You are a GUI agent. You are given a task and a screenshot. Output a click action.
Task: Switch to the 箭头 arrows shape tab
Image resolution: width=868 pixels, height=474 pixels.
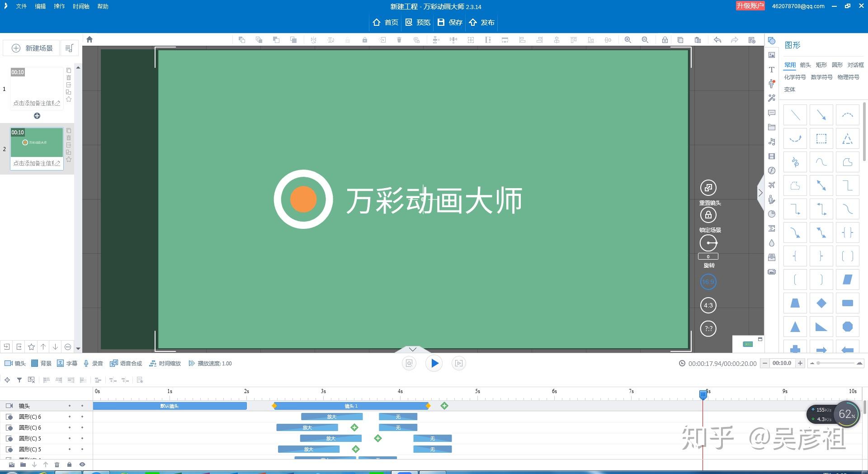pos(805,65)
